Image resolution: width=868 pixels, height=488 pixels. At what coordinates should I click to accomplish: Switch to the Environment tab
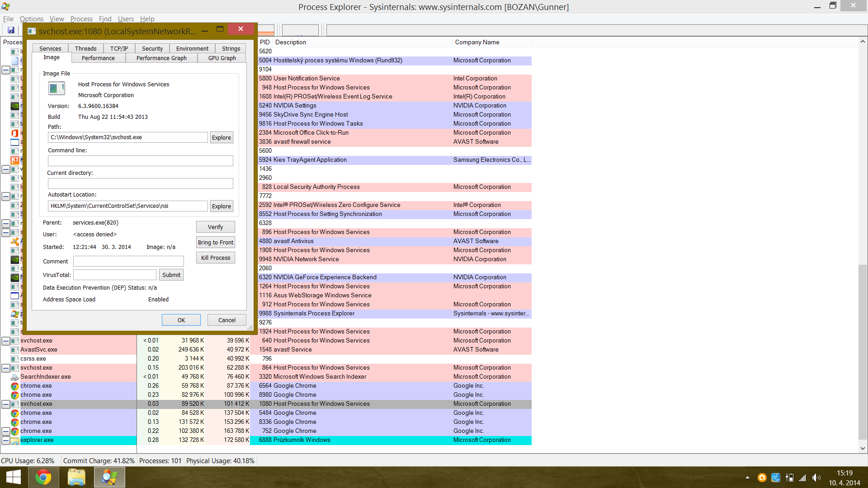pos(193,48)
